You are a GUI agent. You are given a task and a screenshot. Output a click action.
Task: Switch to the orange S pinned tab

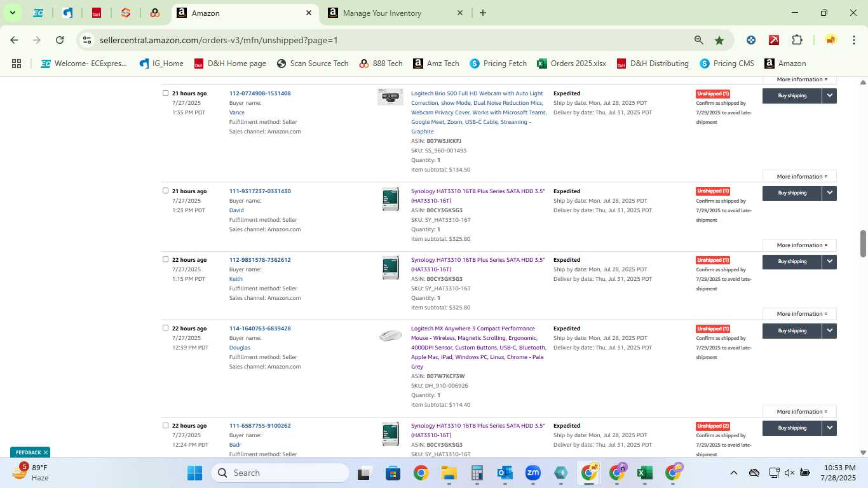coord(125,13)
